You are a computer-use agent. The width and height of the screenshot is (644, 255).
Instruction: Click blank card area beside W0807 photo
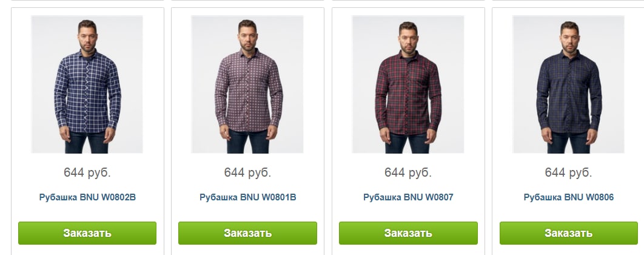pyautogui.click(x=342, y=84)
